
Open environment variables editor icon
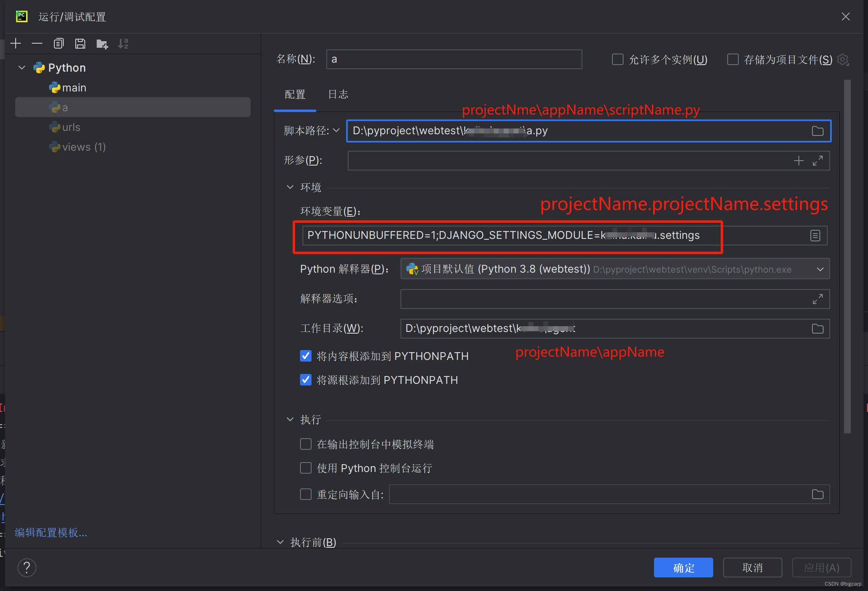click(815, 236)
